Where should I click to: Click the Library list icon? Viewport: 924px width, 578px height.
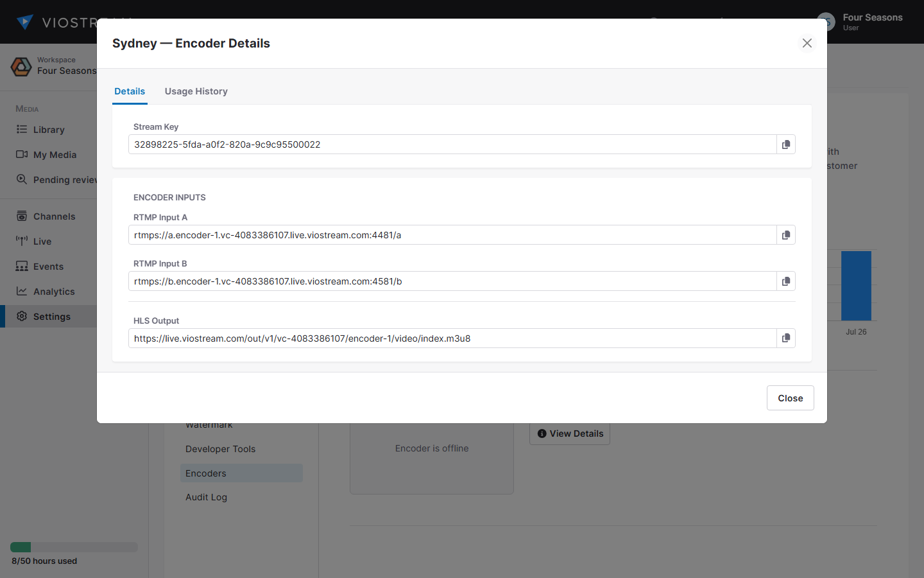[x=22, y=129]
